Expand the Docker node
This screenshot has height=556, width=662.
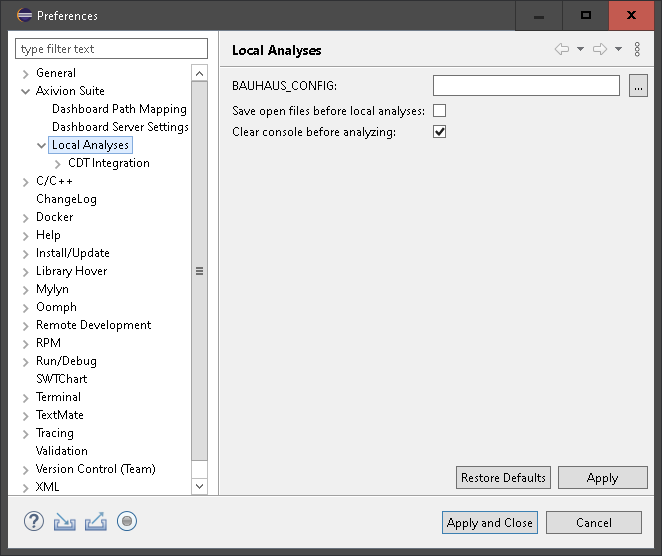coord(26,218)
